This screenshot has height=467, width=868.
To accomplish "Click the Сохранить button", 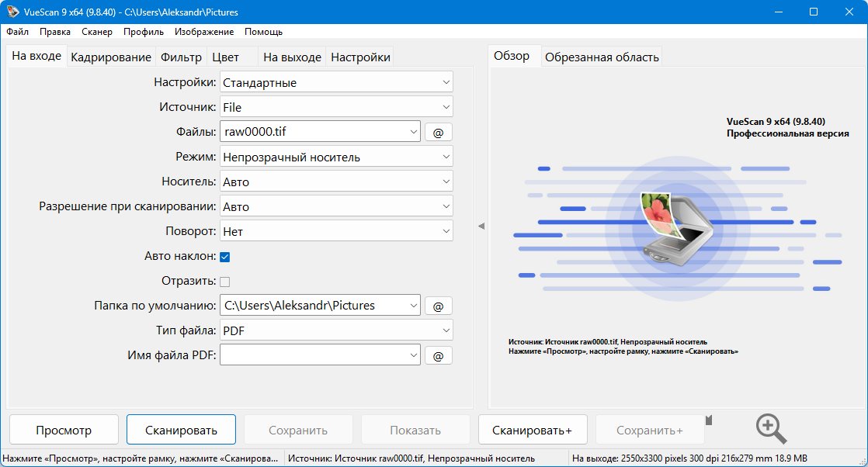I will click(298, 430).
